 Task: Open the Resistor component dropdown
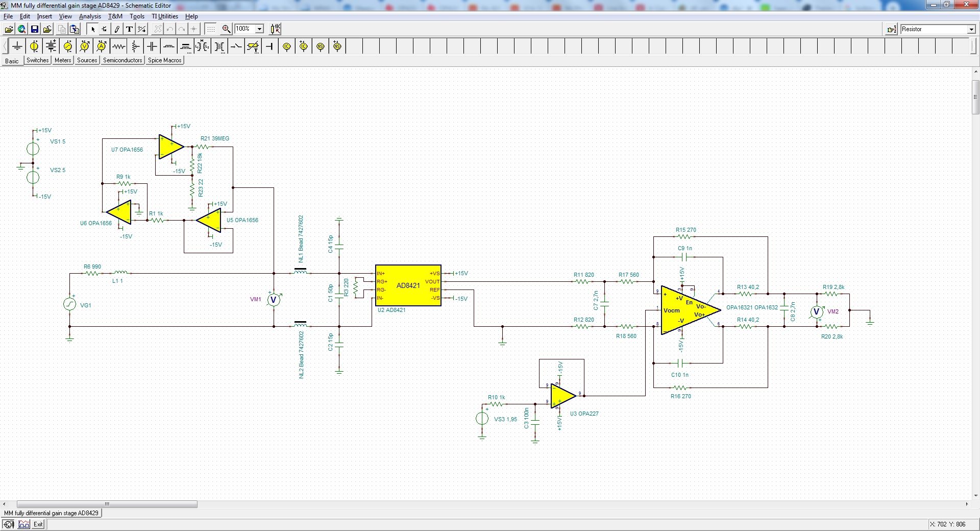(x=971, y=29)
